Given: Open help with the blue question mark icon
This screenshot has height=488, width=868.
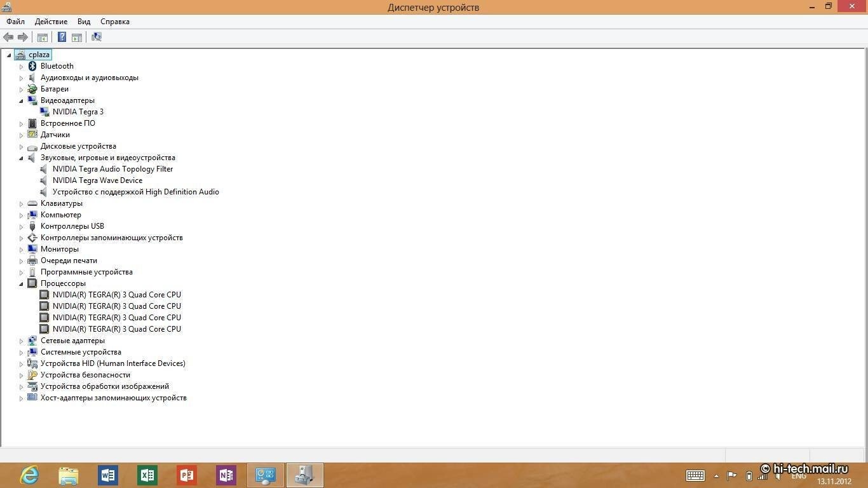Looking at the screenshot, I should pyautogui.click(x=62, y=37).
